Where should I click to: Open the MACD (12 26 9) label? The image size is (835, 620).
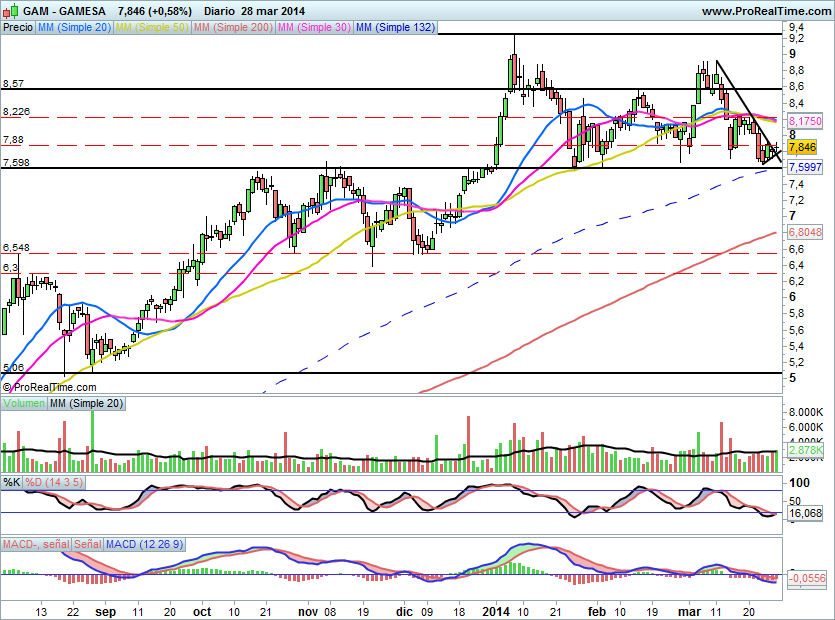pyautogui.click(x=144, y=544)
